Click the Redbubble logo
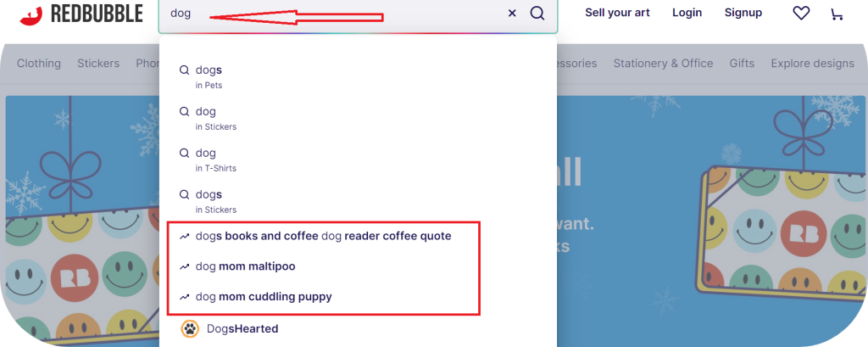The image size is (868, 347). point(81,14)
